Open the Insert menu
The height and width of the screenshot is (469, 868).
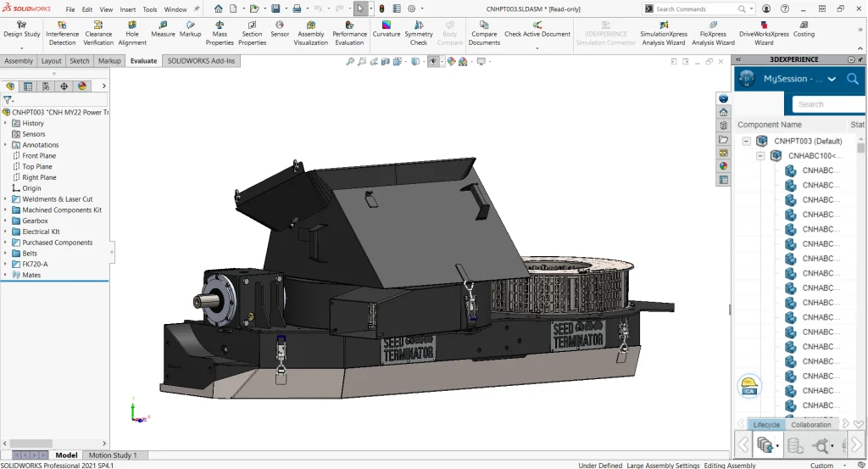point(127,9)
